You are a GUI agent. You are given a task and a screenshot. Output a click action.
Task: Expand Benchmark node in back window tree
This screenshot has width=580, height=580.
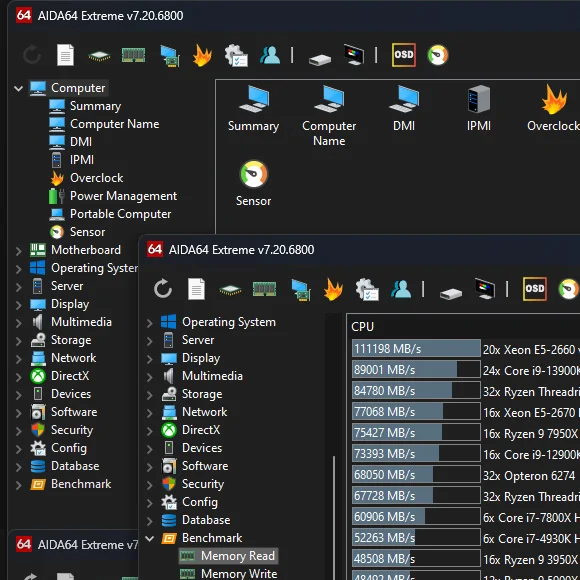(18, 485)
